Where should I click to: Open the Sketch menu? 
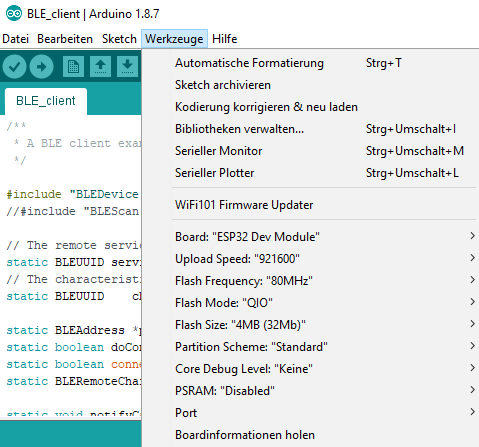[x=119, y=39]
